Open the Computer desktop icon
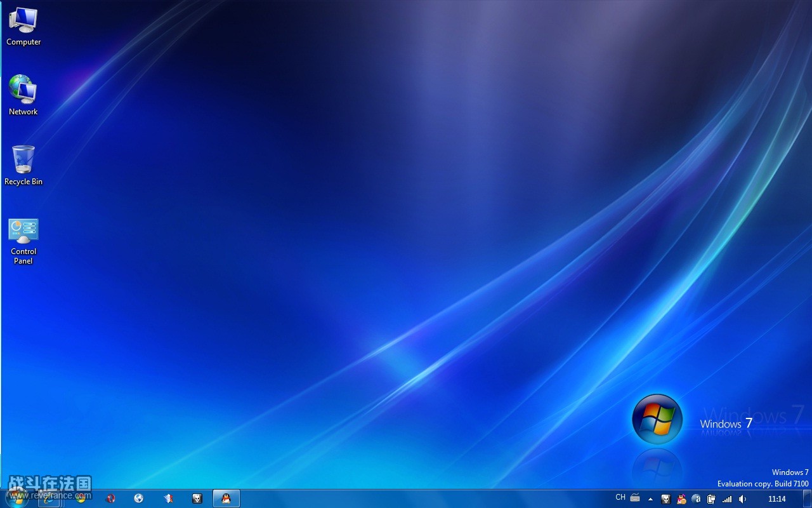The width and height of the screenshot is (812, 508). (23, 27)
